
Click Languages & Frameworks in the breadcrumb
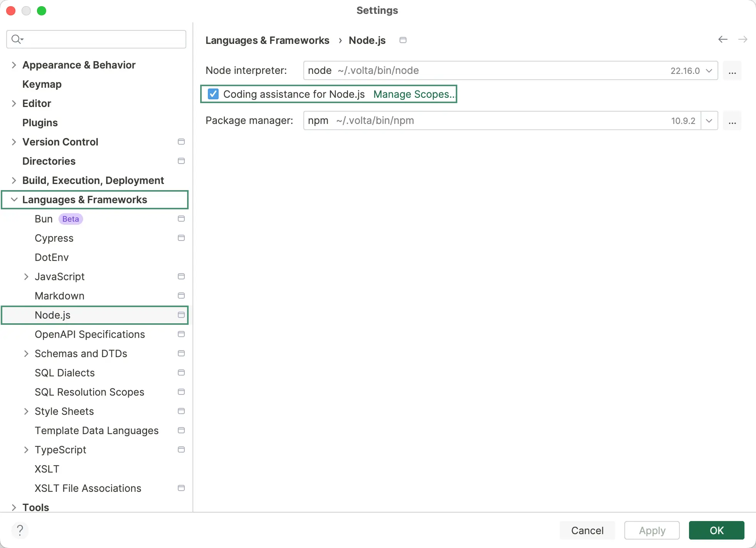click(267, 40)
